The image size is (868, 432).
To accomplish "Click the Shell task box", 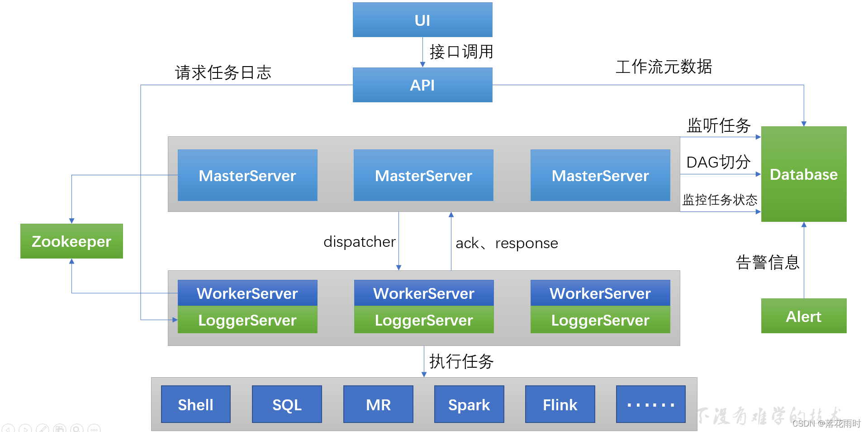I will pyautogui.click(x=195, y=404).
